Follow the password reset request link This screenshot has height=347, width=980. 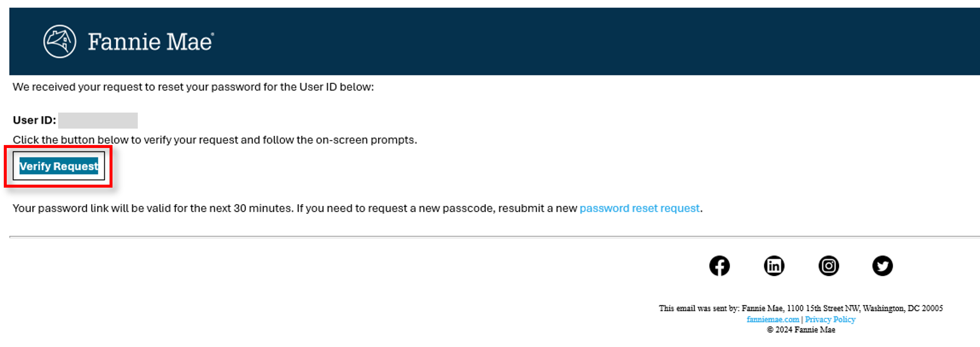(639, 208)
